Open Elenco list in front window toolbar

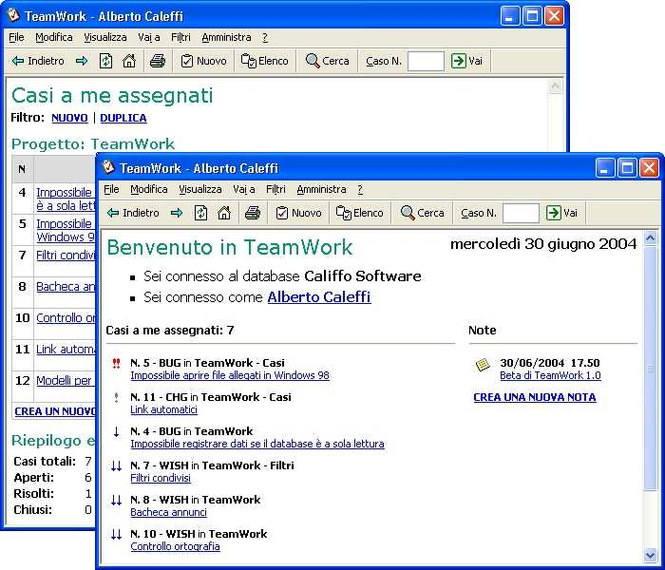[359, 213]
